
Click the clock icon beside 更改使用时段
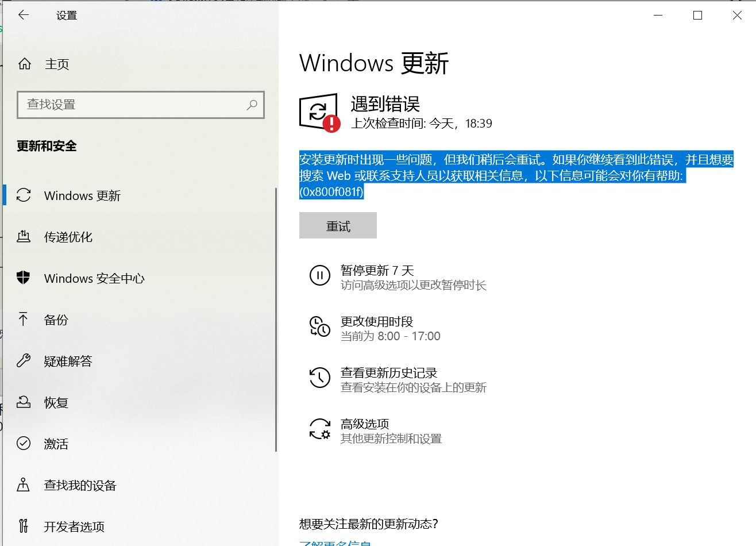coord(319,327)
